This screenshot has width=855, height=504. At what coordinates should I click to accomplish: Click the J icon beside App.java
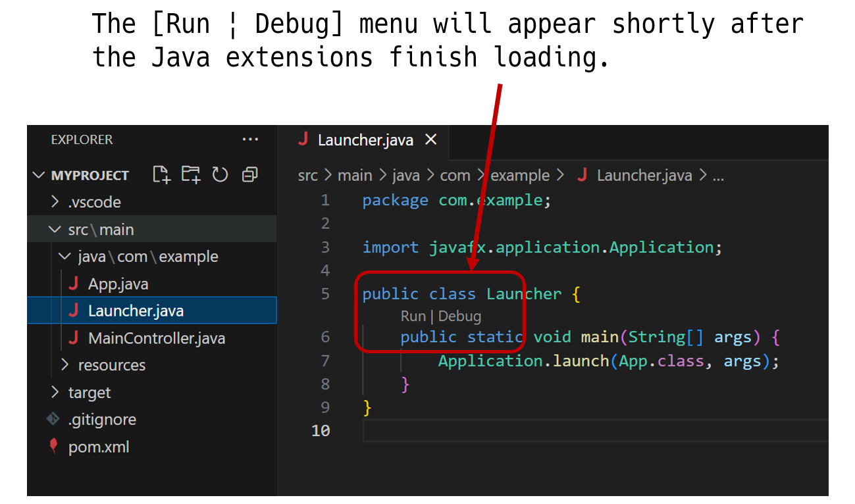pos(73,284)
